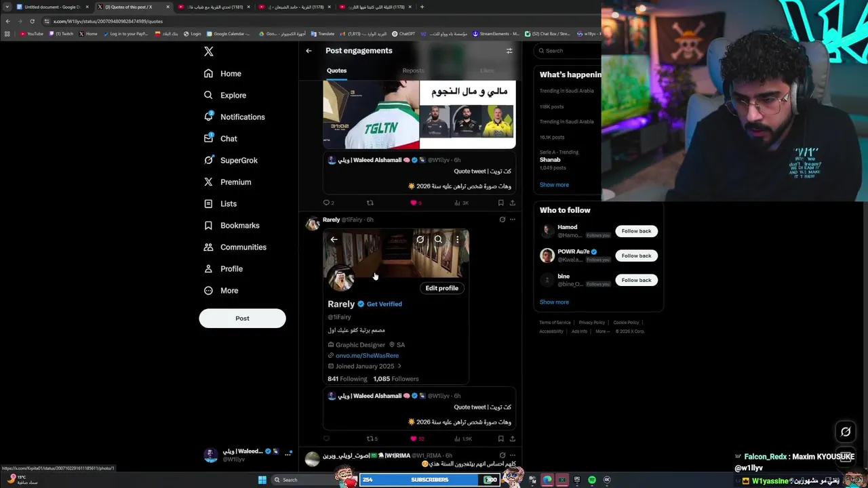Reply to Rarely's quote post
This screenshot has height=488, width=868.
pos(326,439)
